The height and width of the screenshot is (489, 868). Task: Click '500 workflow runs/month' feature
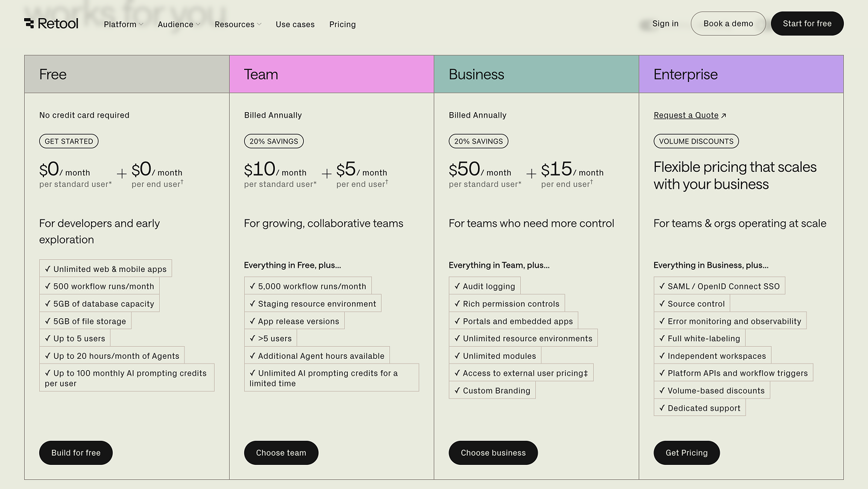pos(99,286)
